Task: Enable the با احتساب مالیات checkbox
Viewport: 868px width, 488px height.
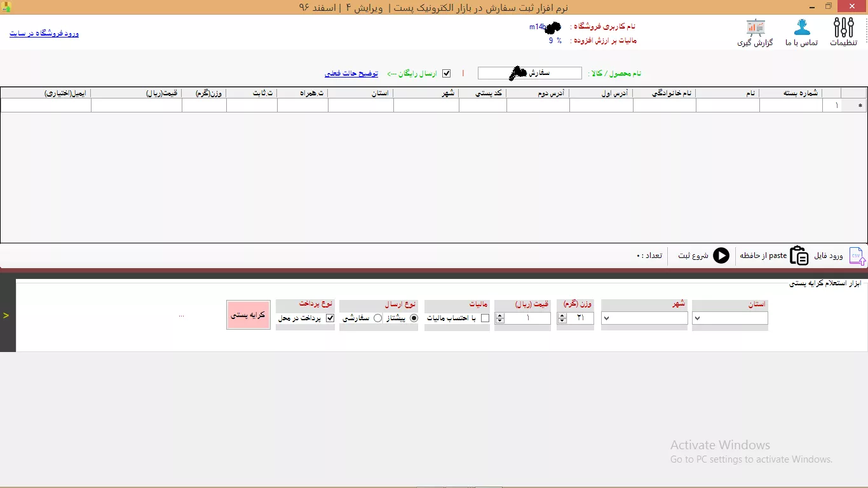Action: point(485,318)
